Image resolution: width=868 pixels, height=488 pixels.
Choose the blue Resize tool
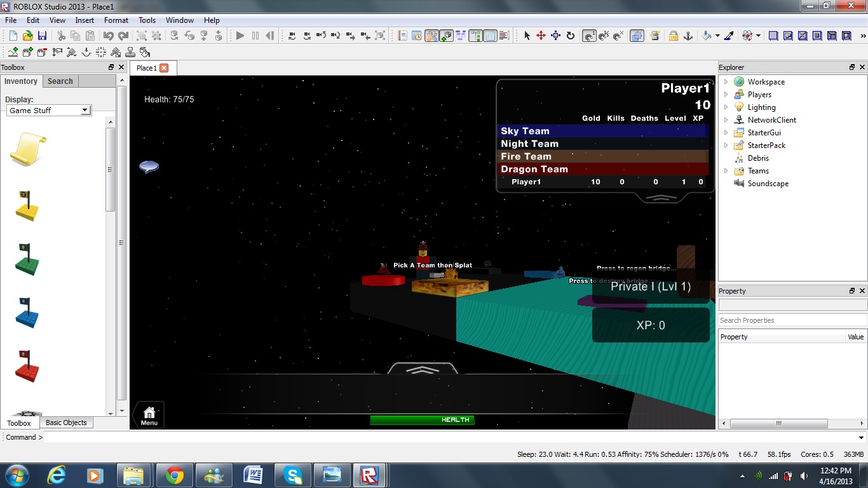point(555,36)
